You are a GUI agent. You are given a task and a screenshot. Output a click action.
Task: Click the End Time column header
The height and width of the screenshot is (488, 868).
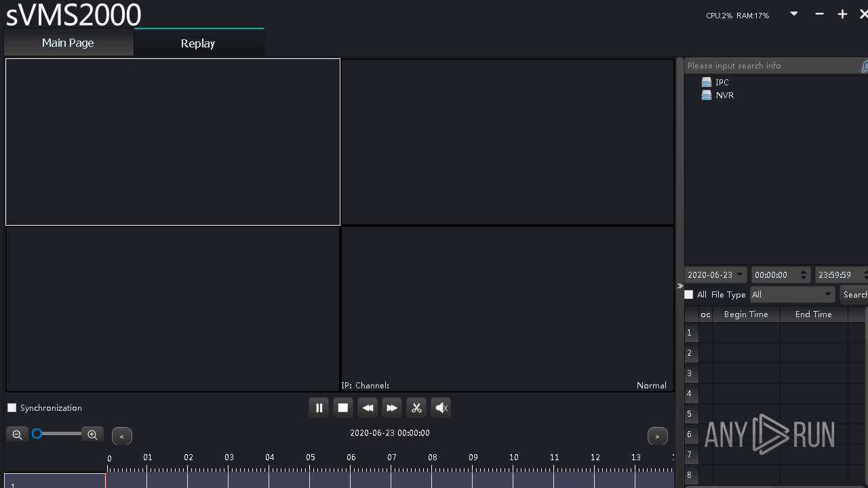pos(814,314)
